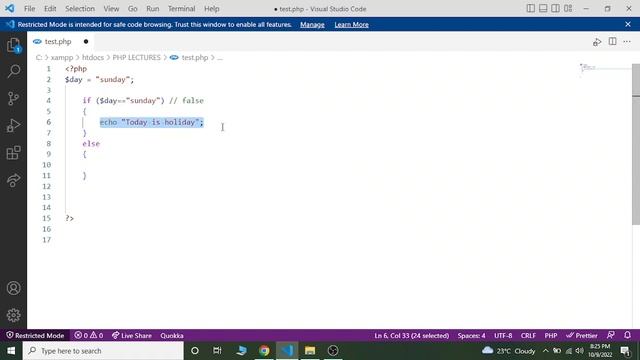Image resolution: width=640 pixels, height=360 pixels.
Task: Click Ln 6, Col 33 cursor position
Action: coord(412,336)
